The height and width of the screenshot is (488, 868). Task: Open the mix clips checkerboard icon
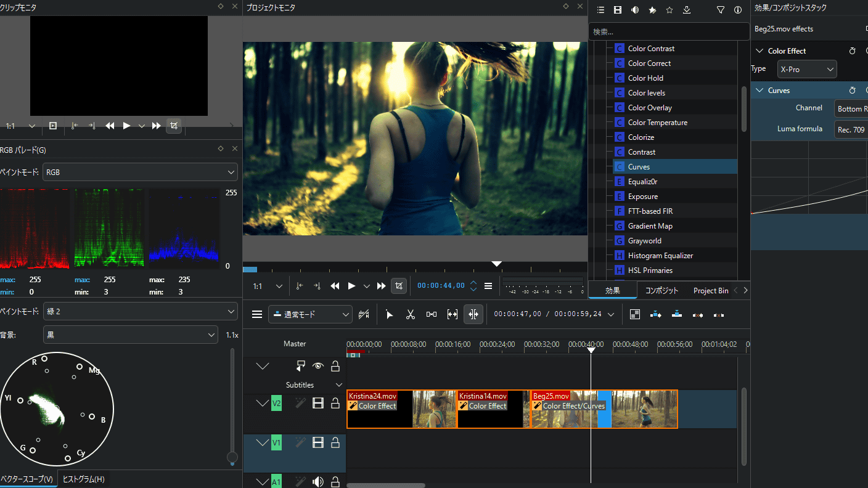pos(635,314)
